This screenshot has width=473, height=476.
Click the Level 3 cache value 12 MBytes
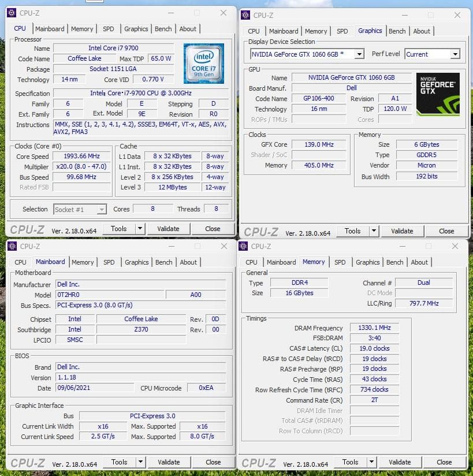[173, 187]
